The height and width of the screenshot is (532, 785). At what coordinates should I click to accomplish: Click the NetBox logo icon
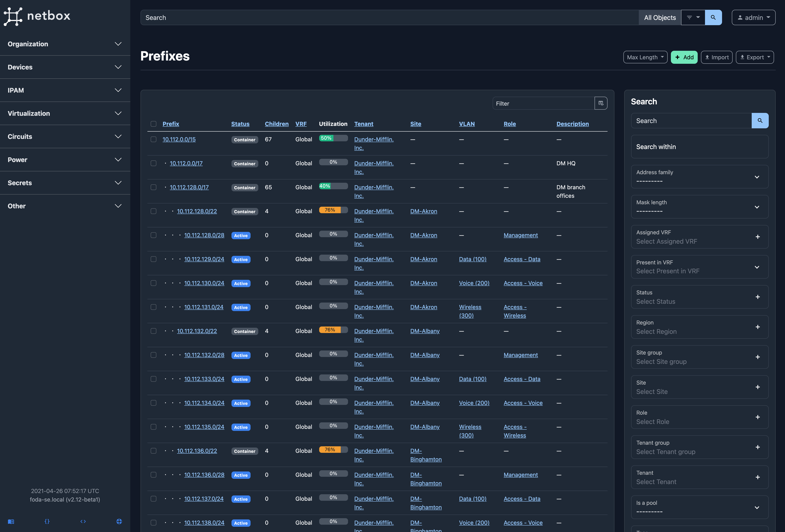[13, 16]
